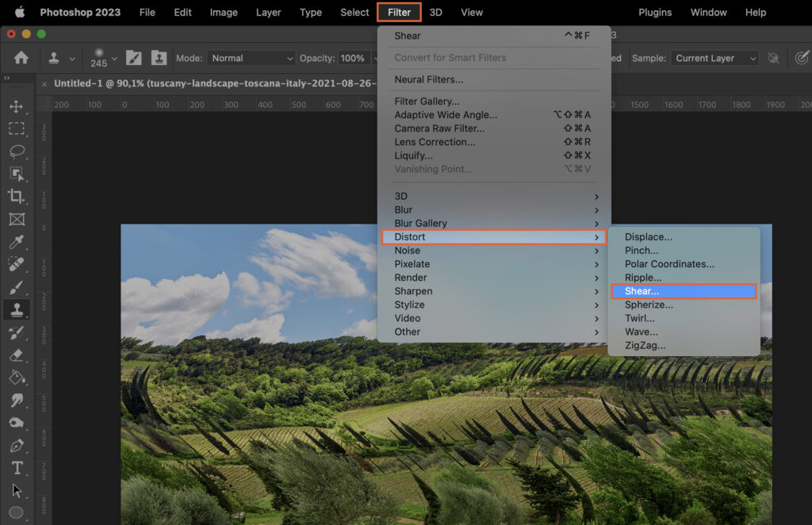Select the Crop tool
The image size is (812, 525).
(x=17, y=197)
